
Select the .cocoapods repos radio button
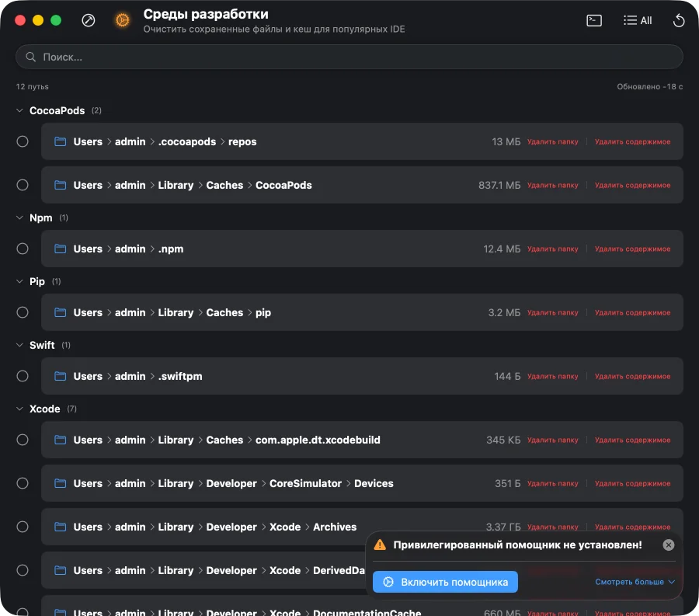tap(23, 141)
